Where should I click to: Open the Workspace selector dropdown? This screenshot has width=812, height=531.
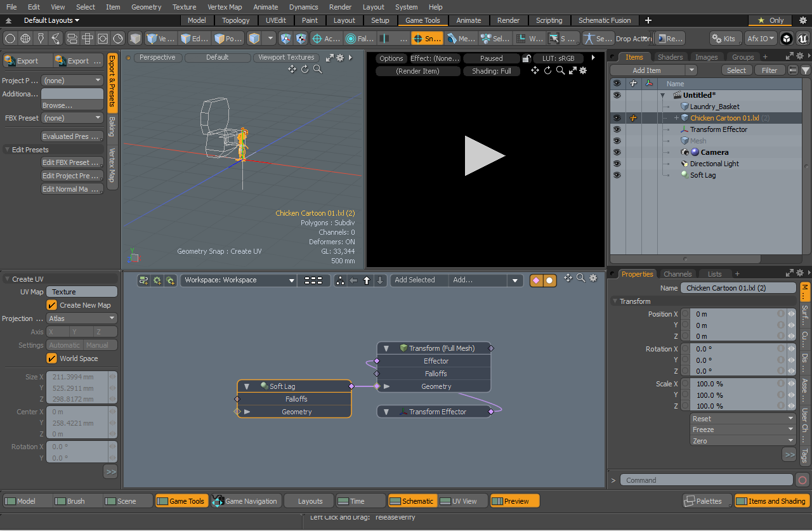[x=239, y=280]
